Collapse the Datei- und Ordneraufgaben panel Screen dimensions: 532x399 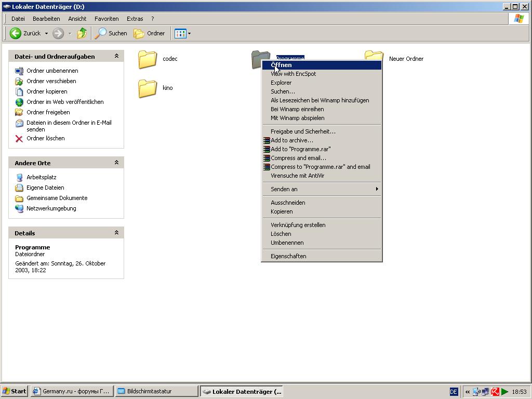[116, 56]
